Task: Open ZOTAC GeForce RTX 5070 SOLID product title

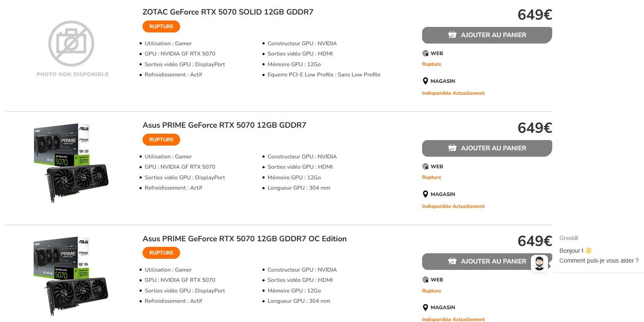Action: [x=227, y=12]
